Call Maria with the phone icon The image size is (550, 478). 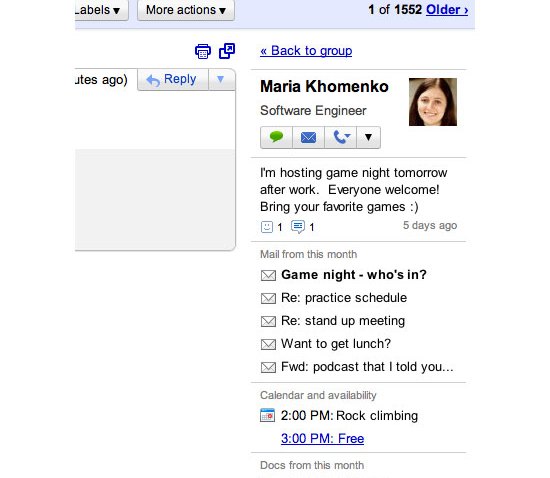point(341,137)
